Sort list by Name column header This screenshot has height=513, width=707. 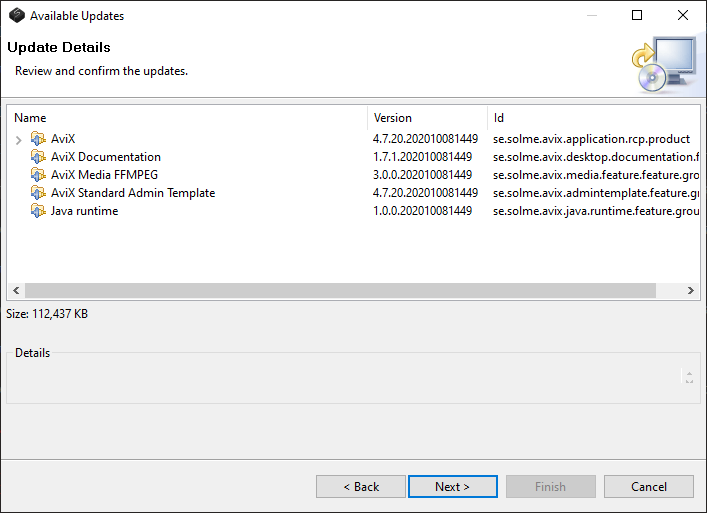(187, 118)
